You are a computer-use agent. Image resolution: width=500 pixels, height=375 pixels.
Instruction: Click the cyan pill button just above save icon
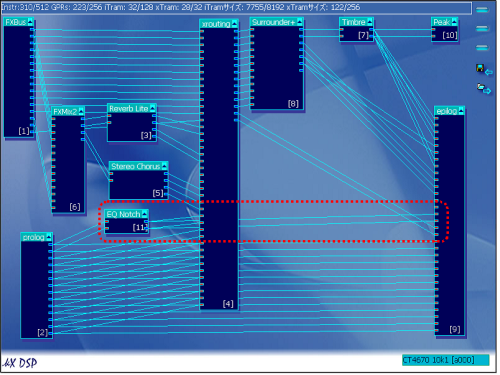[x=482, y=48]
